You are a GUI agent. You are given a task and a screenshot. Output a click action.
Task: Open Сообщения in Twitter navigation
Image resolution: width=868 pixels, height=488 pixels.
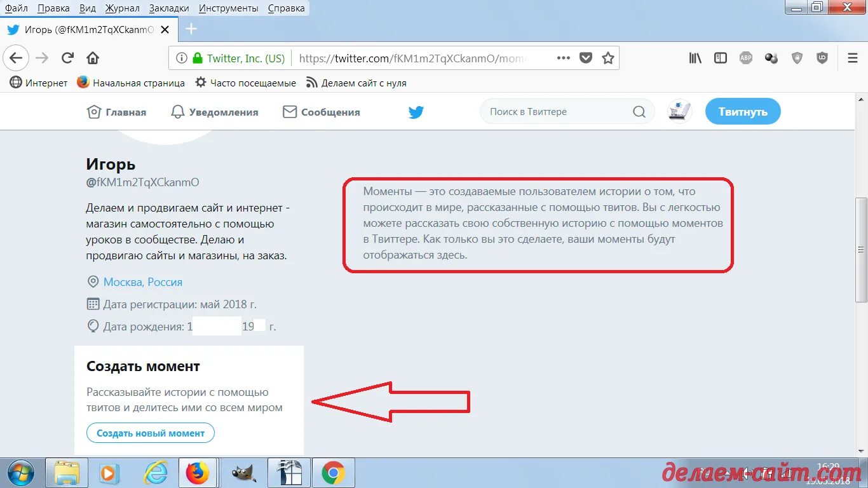click(322, 112)
